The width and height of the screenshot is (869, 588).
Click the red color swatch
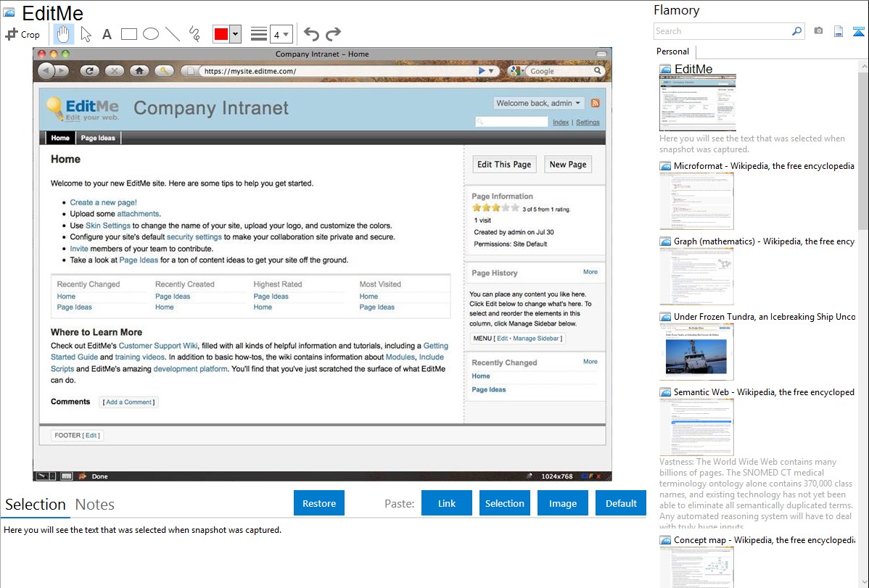tap(221, 34)
